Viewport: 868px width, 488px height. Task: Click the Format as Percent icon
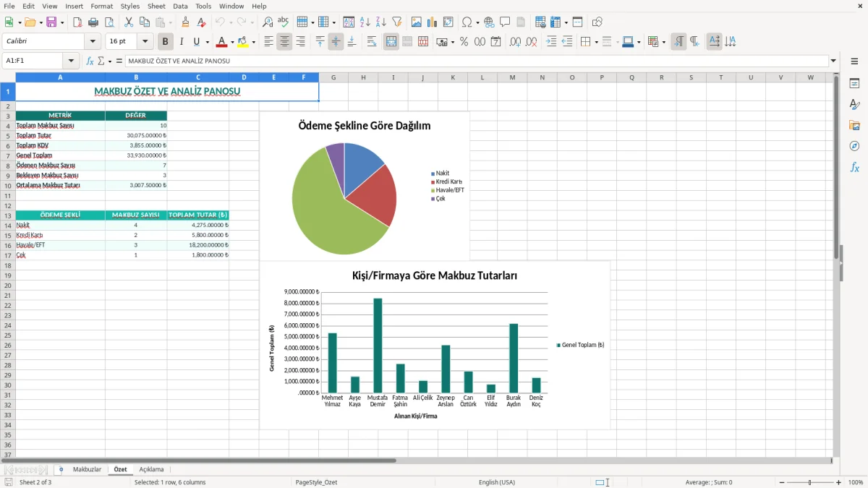(464, 42)
